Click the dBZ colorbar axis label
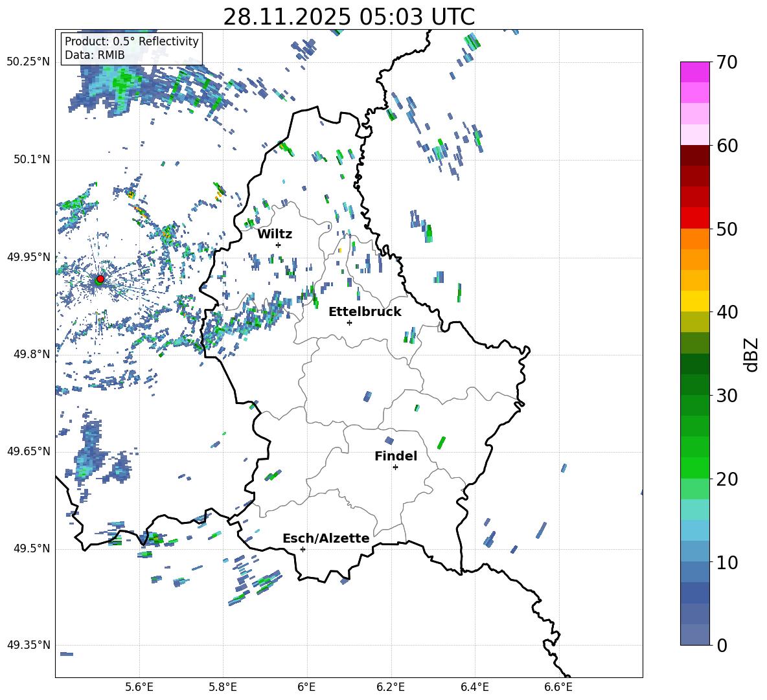The width and height of the screenshot is (767, 700). (x=751, y=354)
